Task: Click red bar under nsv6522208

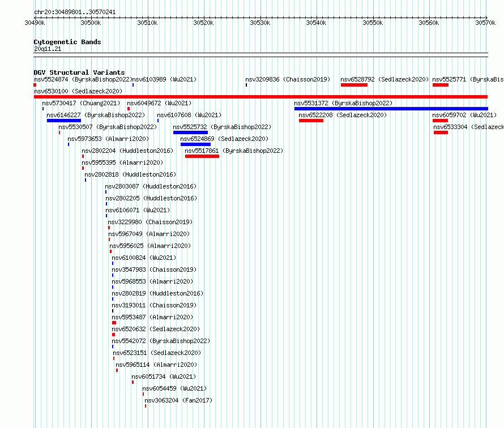Action: coord(311,121)
